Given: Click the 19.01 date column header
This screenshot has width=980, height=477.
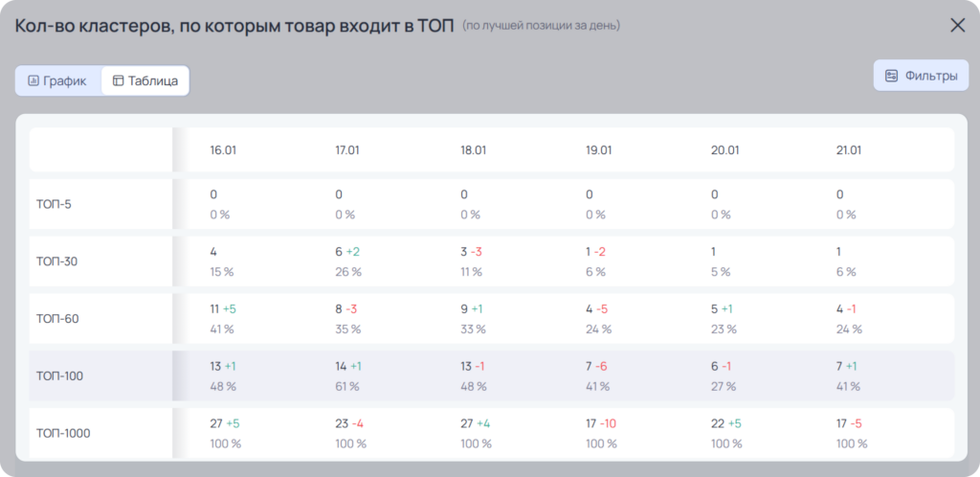Looking at the screenshot, I should (599, 150).
